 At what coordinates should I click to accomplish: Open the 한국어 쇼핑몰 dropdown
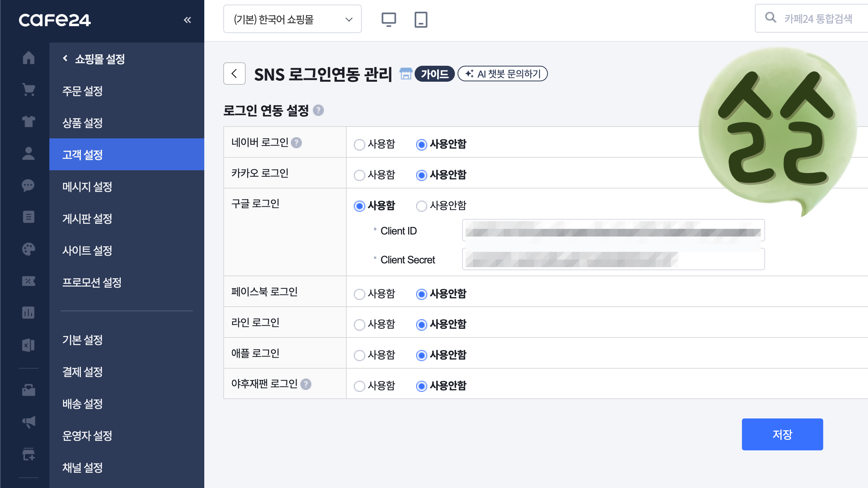292,20
